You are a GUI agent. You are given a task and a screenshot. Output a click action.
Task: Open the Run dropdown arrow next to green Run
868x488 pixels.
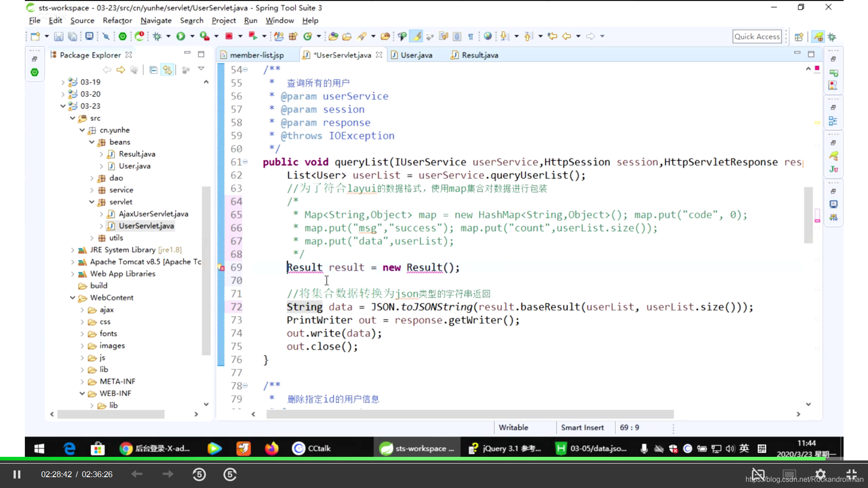(x=192, y=37)
